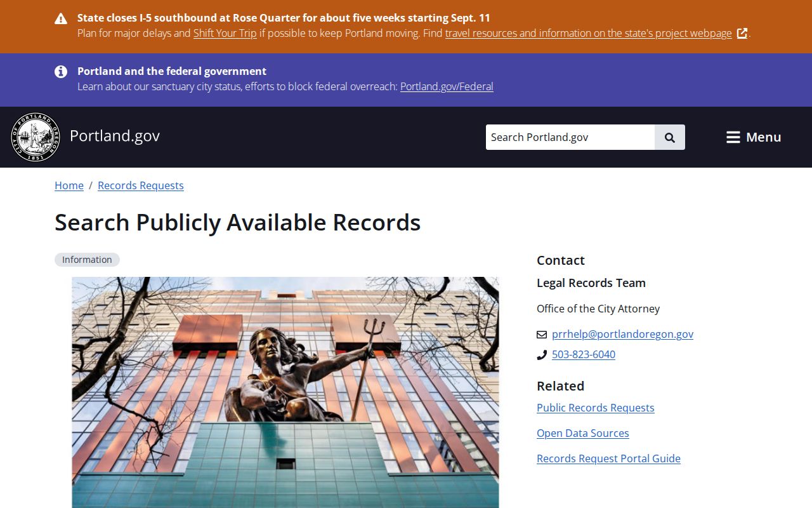Go to Home breadcrumb link
812x508 pixels.
69,185
